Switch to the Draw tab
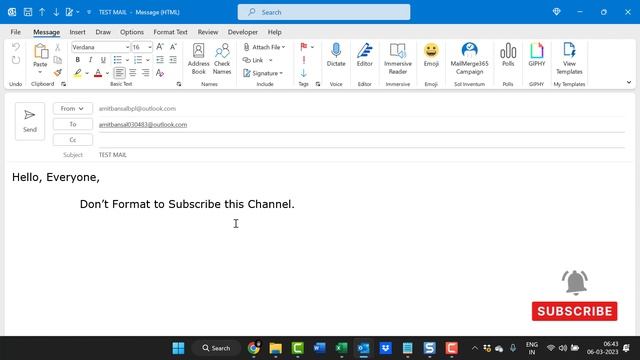The image size is (640, 360). [x=103, y=32]
